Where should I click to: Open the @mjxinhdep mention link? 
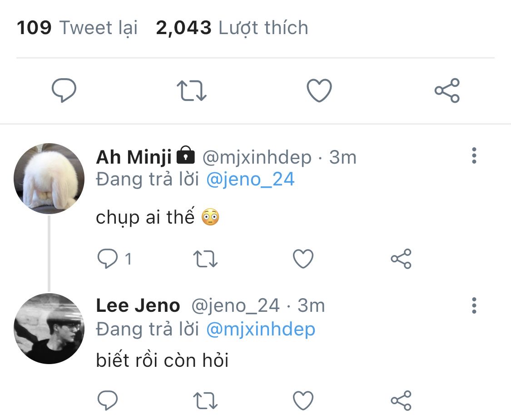[x=260, y=329]
